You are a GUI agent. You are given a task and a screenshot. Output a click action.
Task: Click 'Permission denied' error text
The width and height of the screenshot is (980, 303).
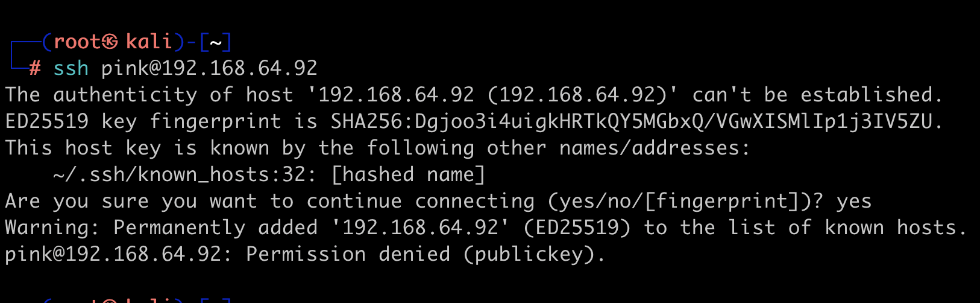click(x=348, y=254)
